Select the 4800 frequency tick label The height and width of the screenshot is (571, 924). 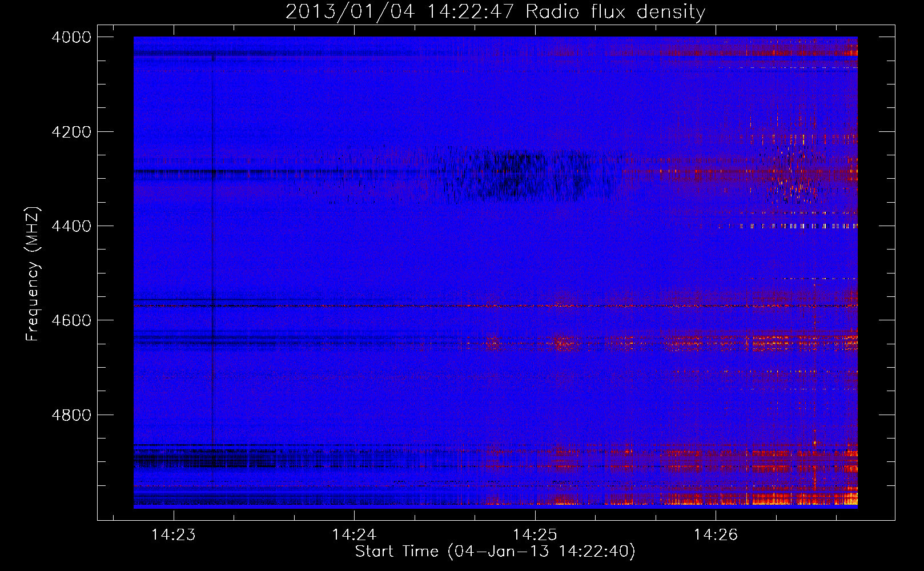click(71, 415)
